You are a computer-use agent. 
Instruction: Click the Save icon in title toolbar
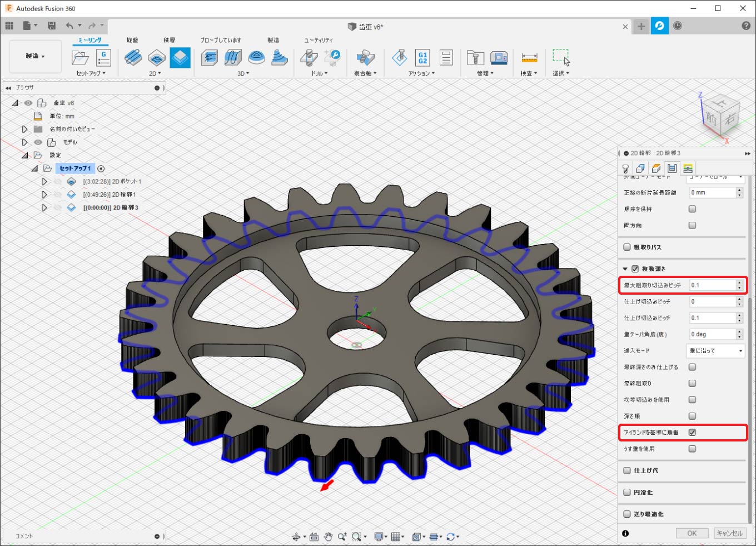point(52,26)
